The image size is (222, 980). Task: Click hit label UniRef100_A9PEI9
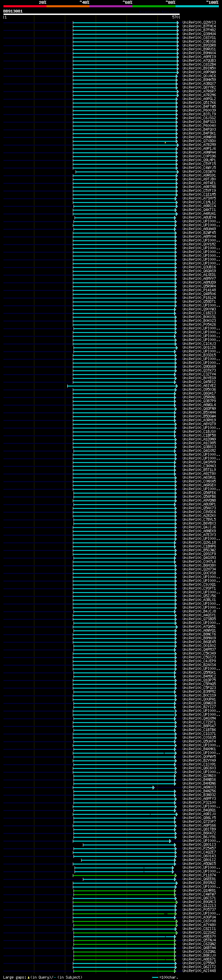(x=199, y=57)
